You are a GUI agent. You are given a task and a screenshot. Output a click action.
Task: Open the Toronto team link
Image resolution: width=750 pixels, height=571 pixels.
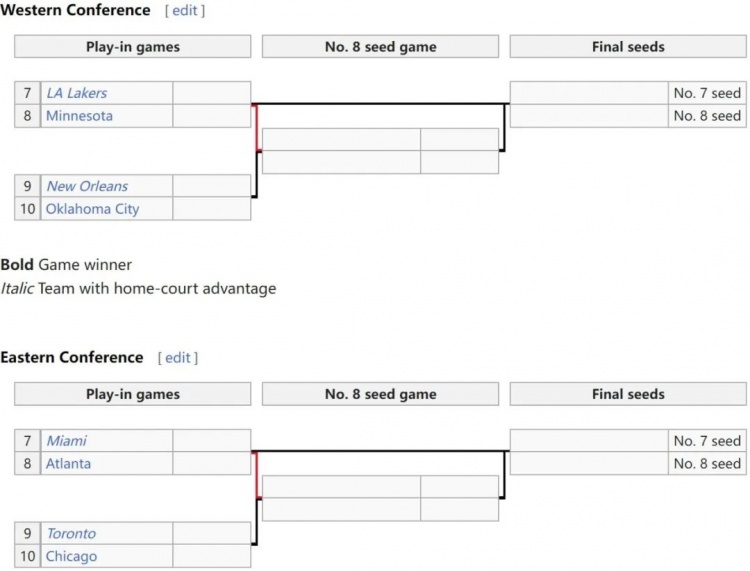(x=71, y=534)
